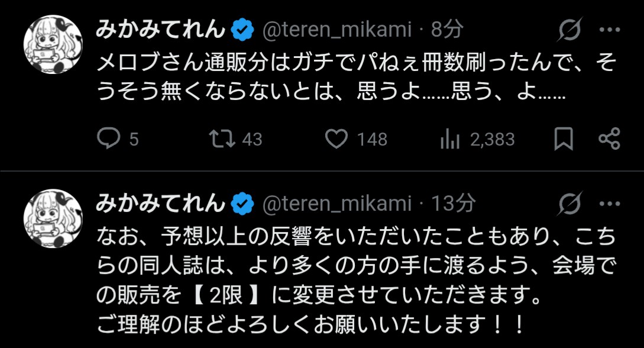Open more options on the 8分 tweet
Image resolution: width=644 pixels, height=348 pixels.
click(x=609, y=30)
